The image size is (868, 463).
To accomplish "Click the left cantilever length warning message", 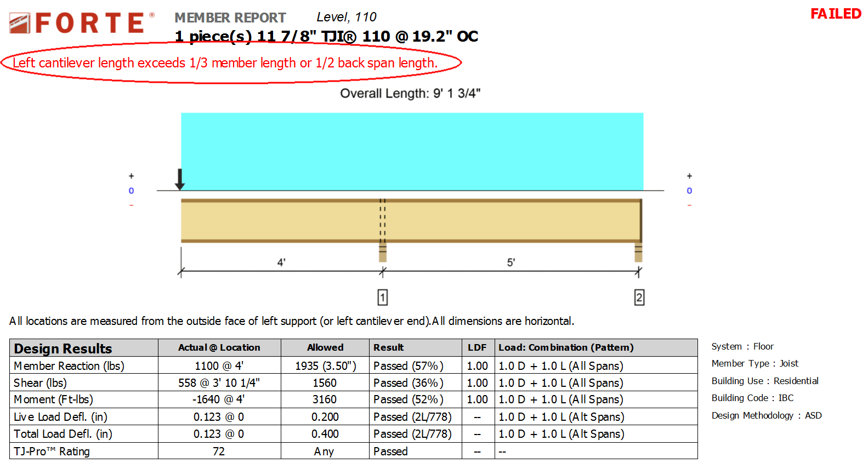I will pyautogui.click(x=225, y=63).
